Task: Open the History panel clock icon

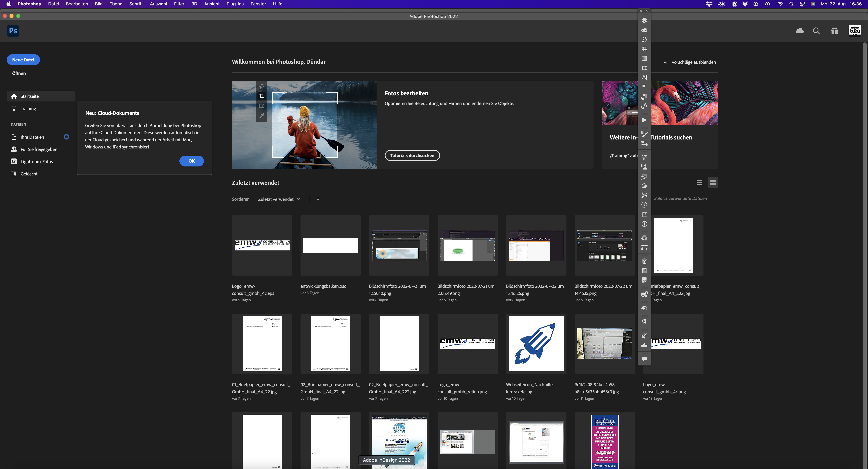Action: pyautogui.click(x=644, y=205)
